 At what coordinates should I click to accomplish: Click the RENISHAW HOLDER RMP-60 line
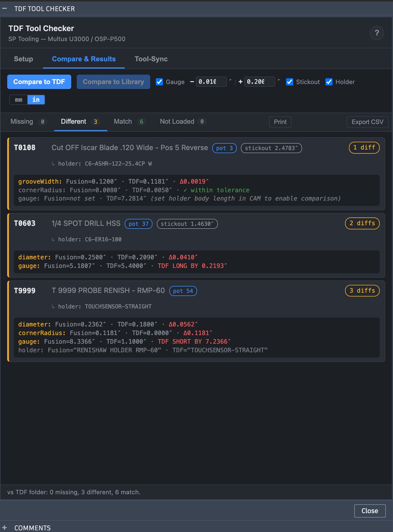143,350
